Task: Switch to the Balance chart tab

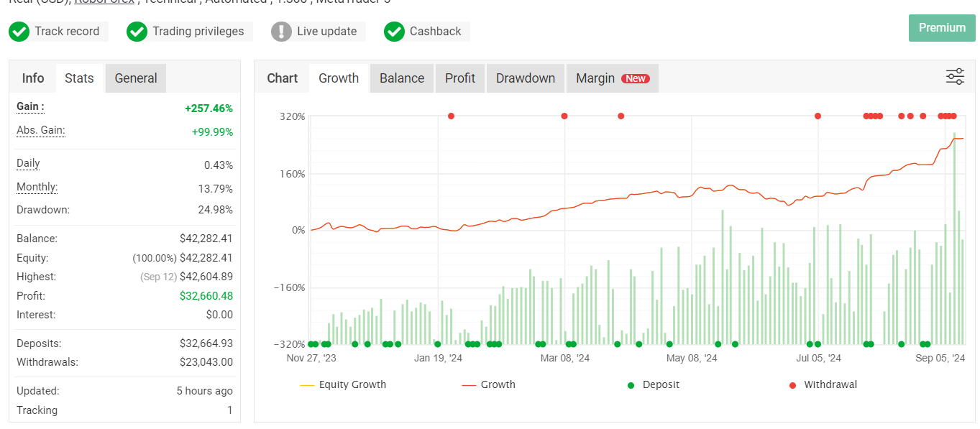Action: pyautogui.click(x=402, y=78)
